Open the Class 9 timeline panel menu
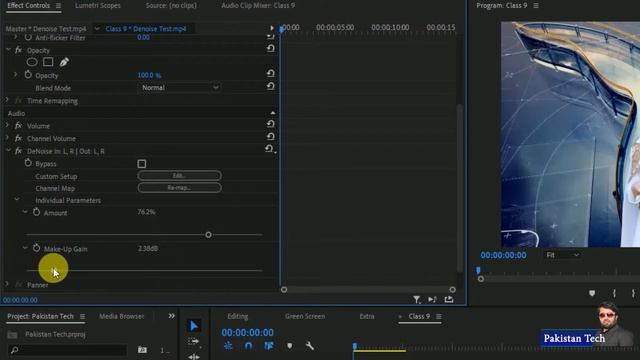The image size is (640, 360). [x=439, y=316]
